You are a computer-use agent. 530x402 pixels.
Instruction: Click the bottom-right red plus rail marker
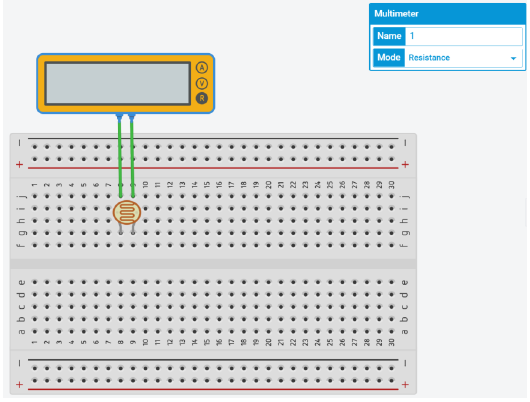click(x=405, y=385)
